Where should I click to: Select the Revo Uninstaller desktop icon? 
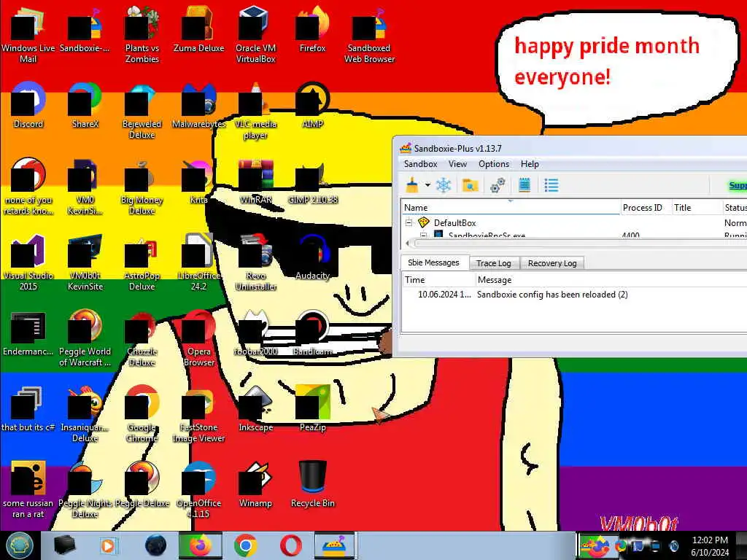click(255, 262)
